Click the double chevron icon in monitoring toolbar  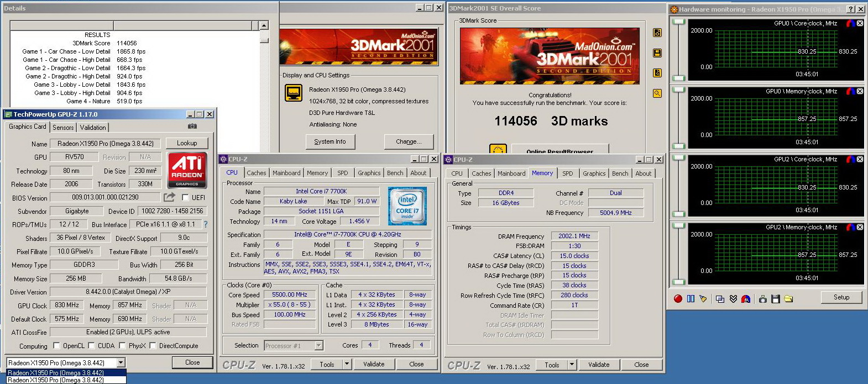[x=733, y=299]
